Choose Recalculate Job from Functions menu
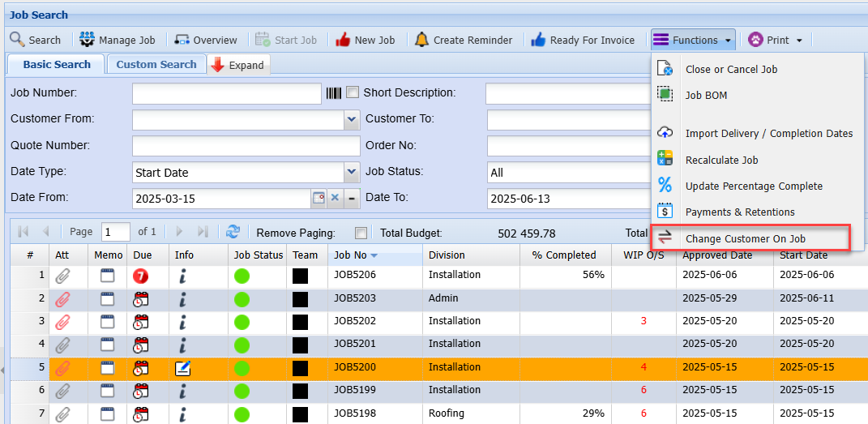The width and height of the screenshot is (868, 424). pos(721,160)
